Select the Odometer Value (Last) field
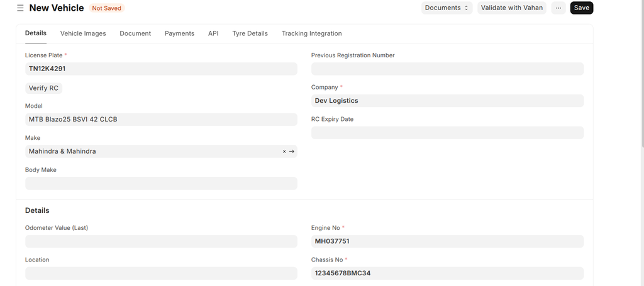Viewport: 644px width, 286px height. click(x=160, y=241)
